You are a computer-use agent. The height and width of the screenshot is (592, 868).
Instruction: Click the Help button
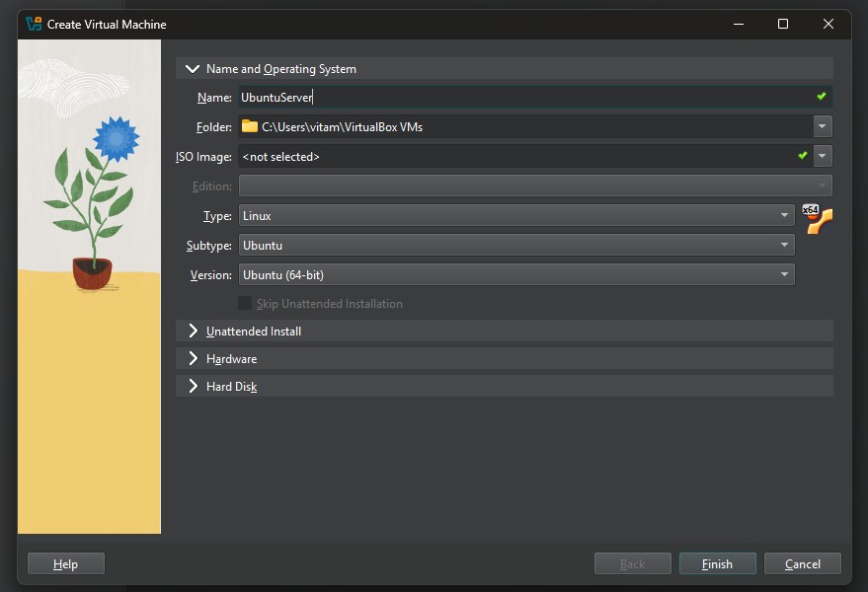(65, 563)
